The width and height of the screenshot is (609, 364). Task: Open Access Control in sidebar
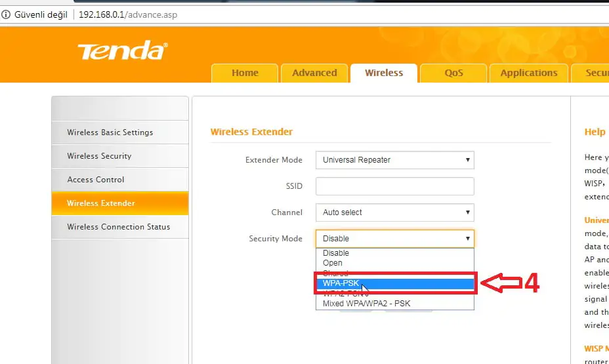[x=120, y=180]
